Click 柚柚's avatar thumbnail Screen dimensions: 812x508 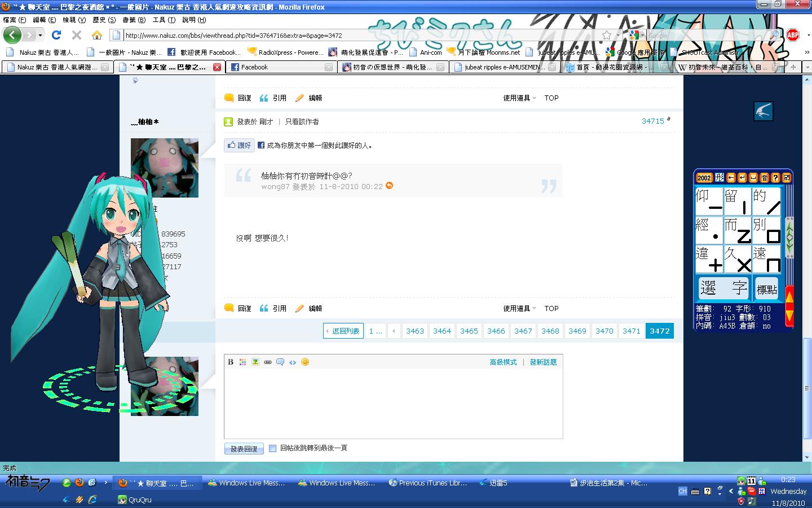[x=165, y=168]
